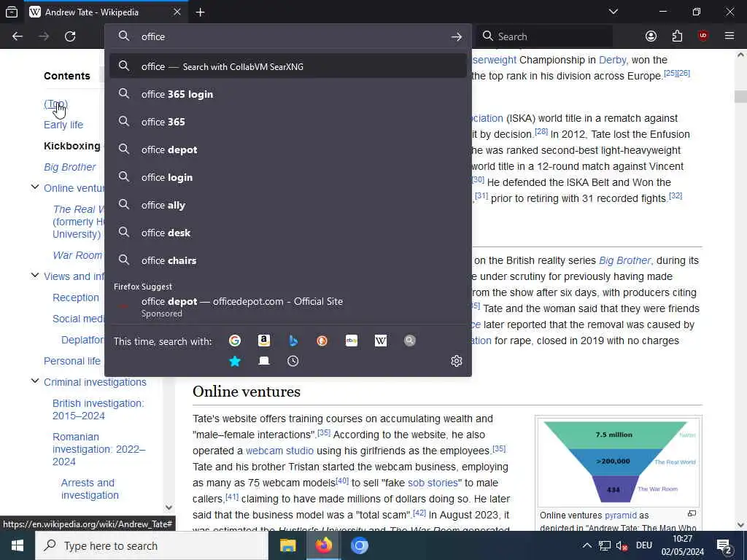Open sponsored officedepot.com Firefox Suggest result

(x=287, y=307)
